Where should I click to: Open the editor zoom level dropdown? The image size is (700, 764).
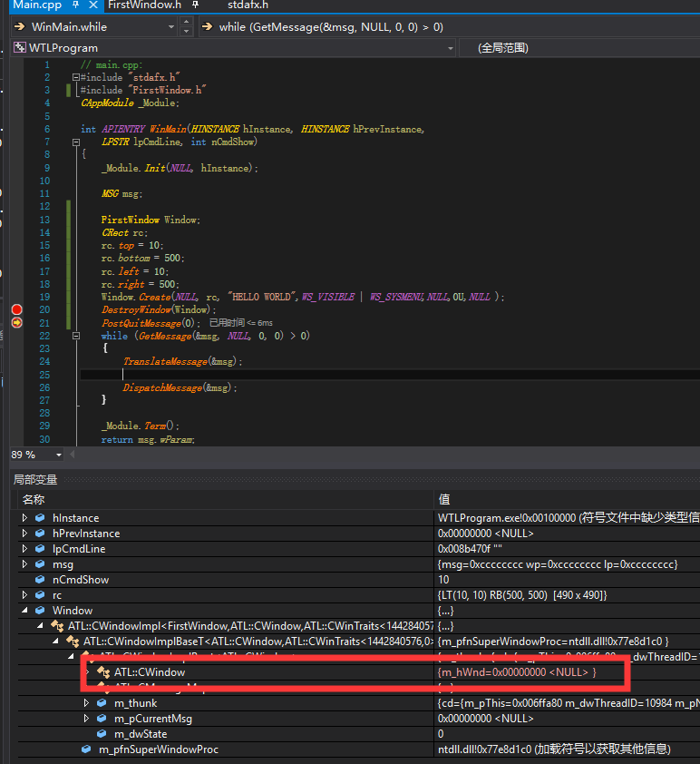(x=59, y=455)
